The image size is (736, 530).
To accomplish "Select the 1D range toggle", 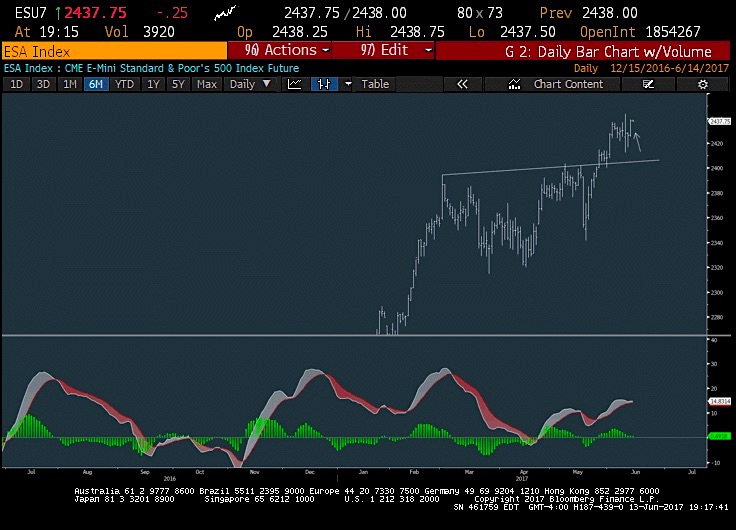I will coord(16,84).
